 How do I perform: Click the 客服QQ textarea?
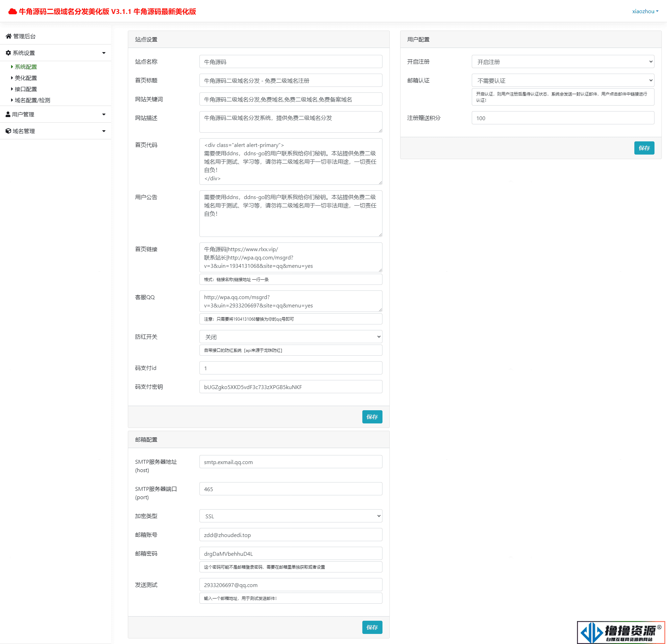(x=291, y=301)
